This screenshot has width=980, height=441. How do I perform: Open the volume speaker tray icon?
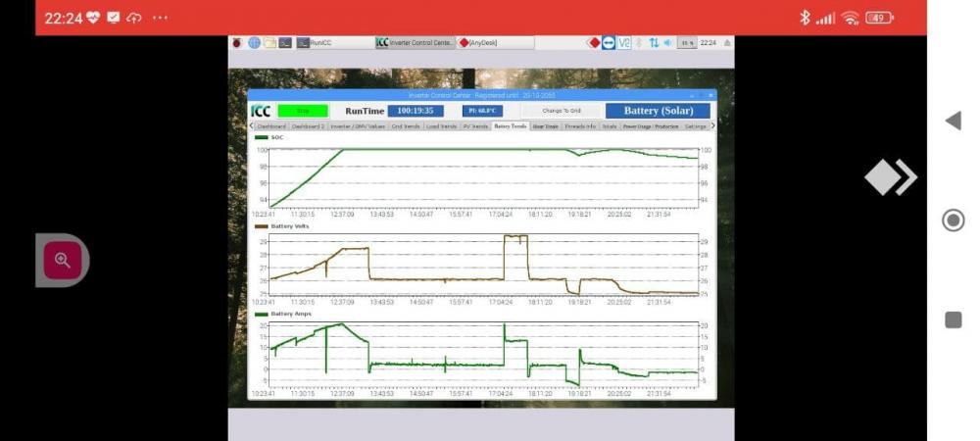click(667, 42)
